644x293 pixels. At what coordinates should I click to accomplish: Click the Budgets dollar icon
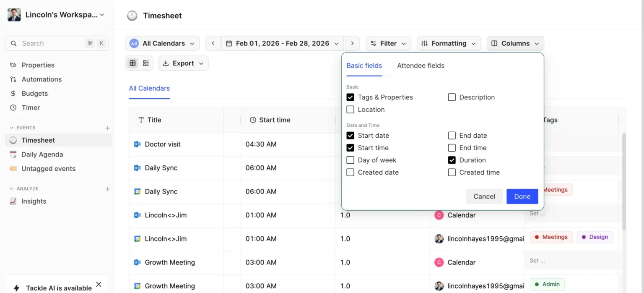tap(13, 94)
